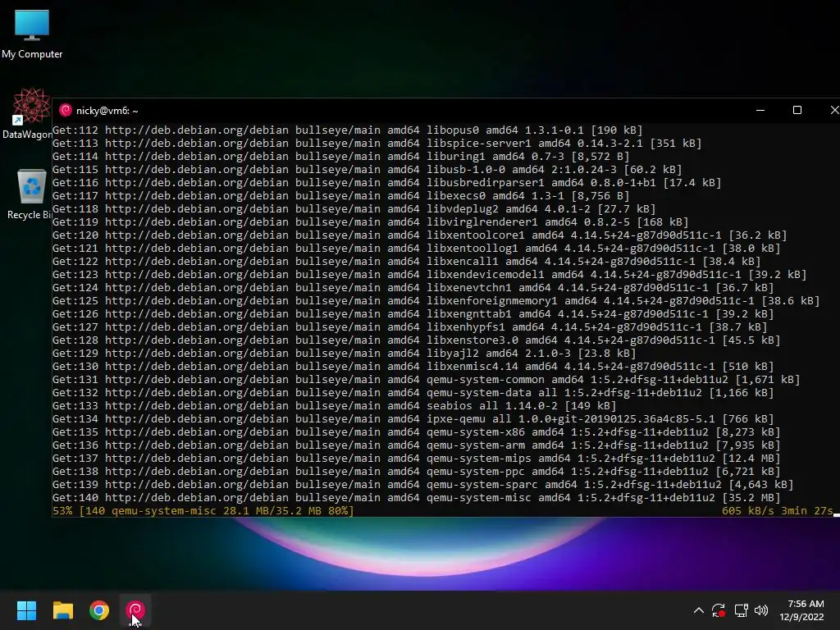Open the Windows Start menu
The width and height of the screenshot is (840, 630).
click(x=26, y=610)
